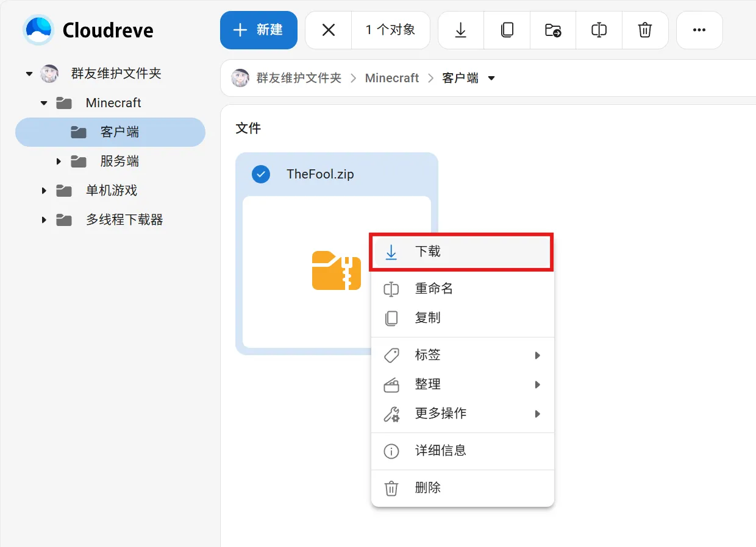
Task: Collapse the Minecraft folder tree arrow
Action: point(44,103)
